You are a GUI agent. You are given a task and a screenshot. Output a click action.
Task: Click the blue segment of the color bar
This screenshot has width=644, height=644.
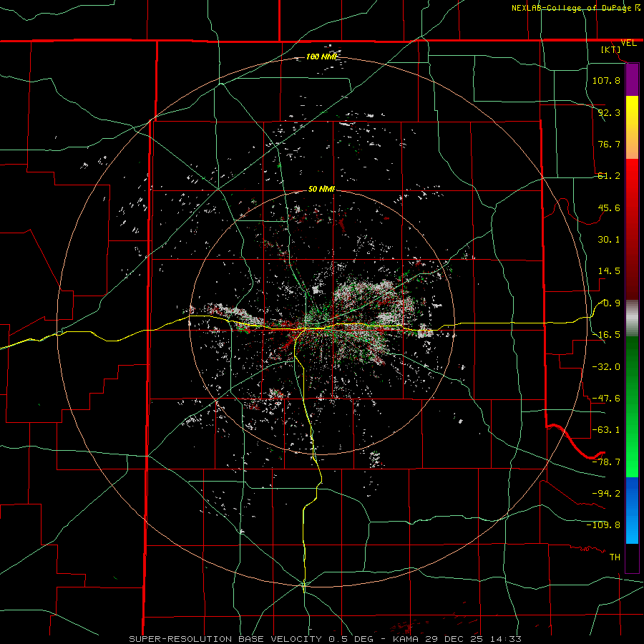(632, 510)
